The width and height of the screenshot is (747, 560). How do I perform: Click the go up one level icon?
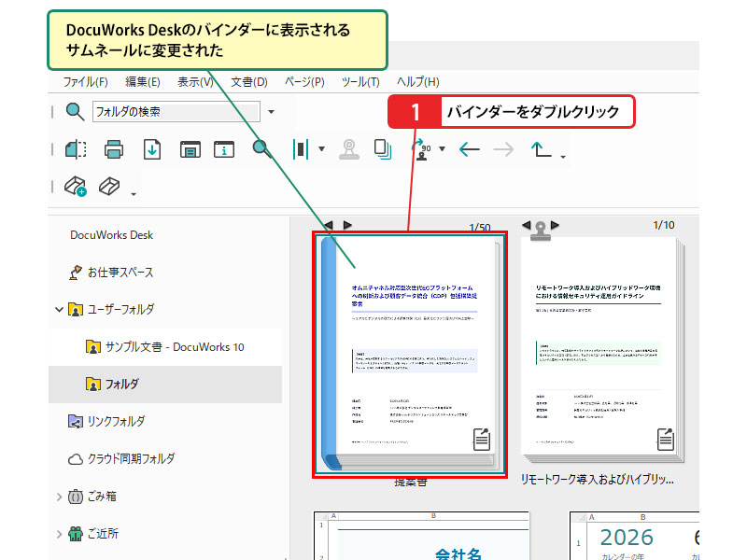pyautogui.click(x=542, y=149)
